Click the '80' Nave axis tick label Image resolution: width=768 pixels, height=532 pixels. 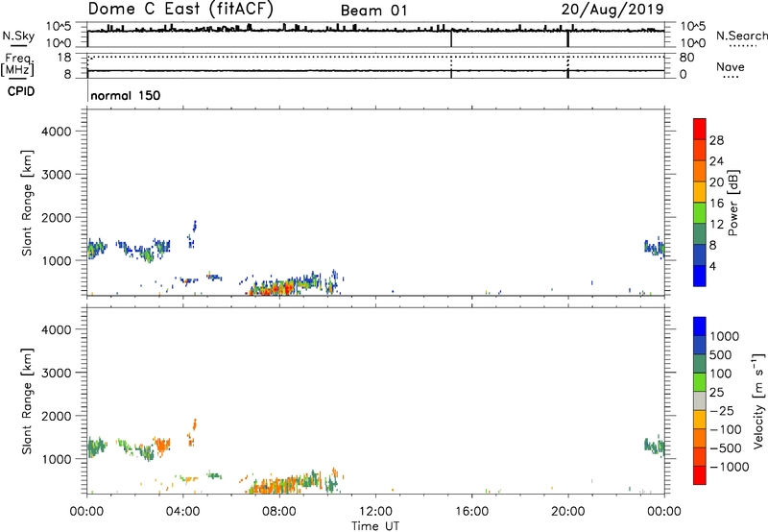point(686,58)
